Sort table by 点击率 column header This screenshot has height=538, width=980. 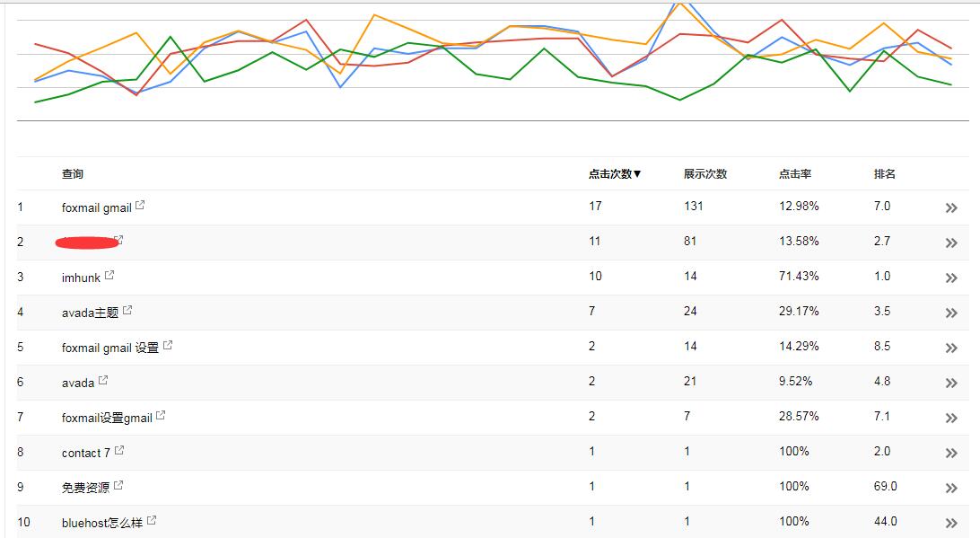pyautogui.click(x=795, y=174)
